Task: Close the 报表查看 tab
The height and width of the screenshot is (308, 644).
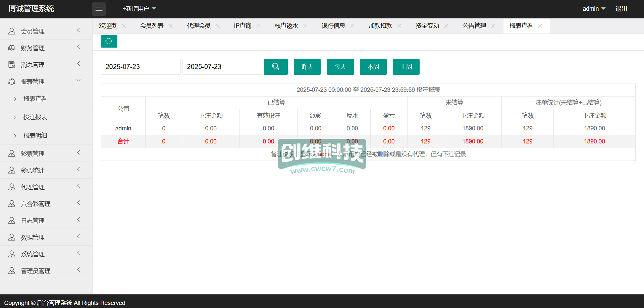Action: pos(540,26)
